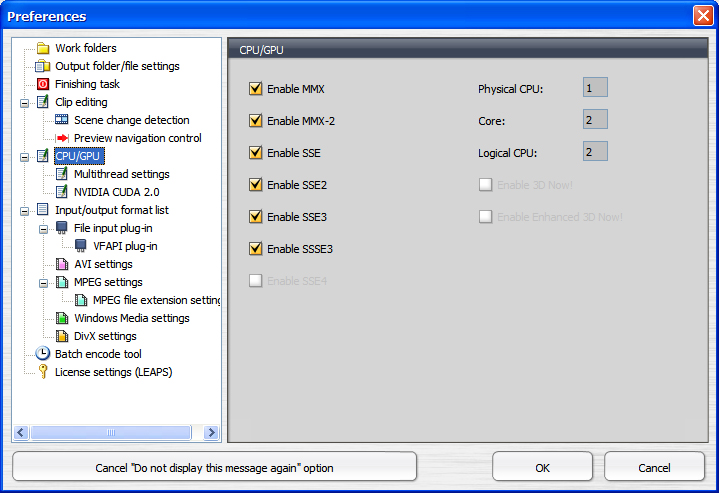Select Batch encode tool entry

(98, 354)
